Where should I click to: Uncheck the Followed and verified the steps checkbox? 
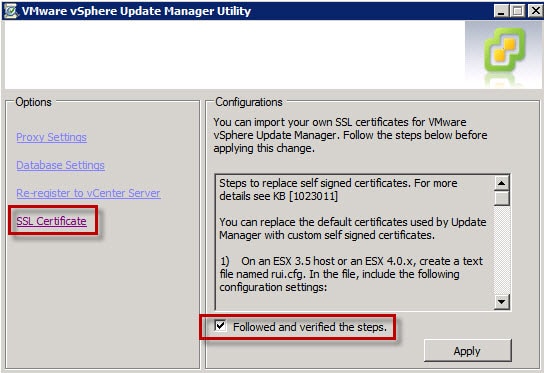point(220,326)
